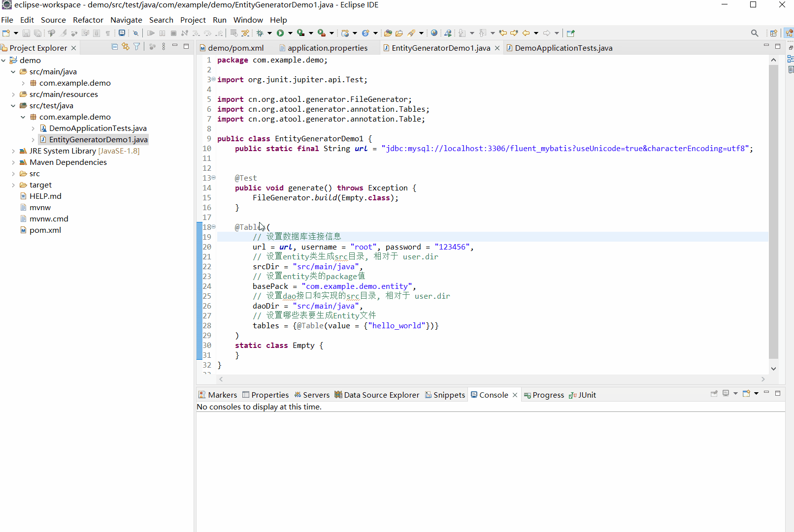Image resolution: width=794 pixels, height=532 pixels.
Task: Click the Web Browser globe icon
Action: (x=434, y=33)
